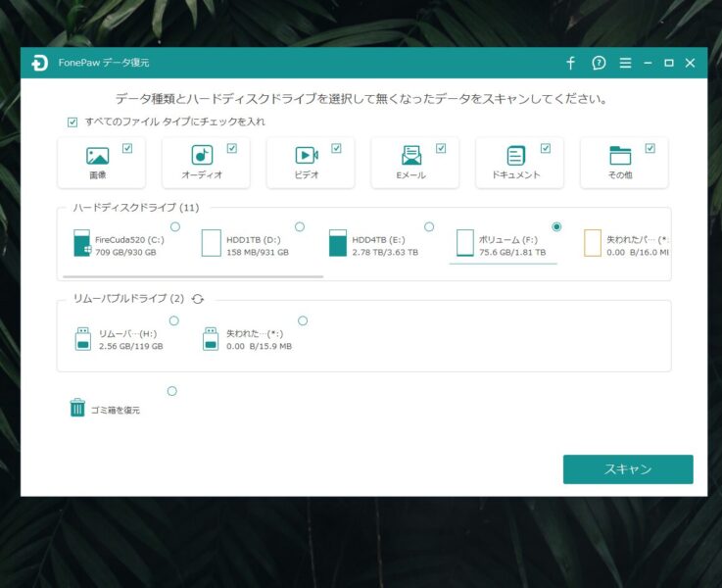Click the ゴミ箱を復元 label
The height and width of the screenshot is (588, 722).
coord(116,411)
